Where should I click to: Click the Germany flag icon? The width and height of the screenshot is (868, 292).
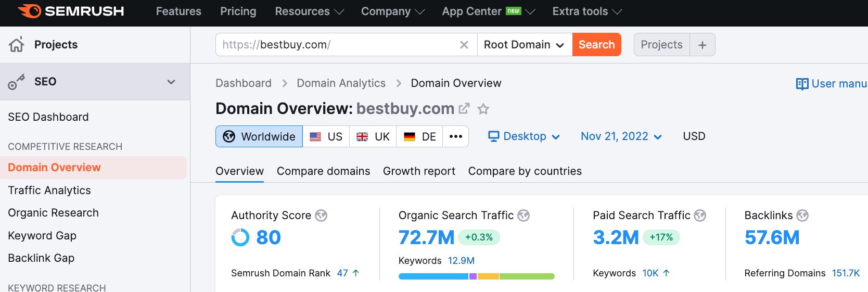click(410, 137)
